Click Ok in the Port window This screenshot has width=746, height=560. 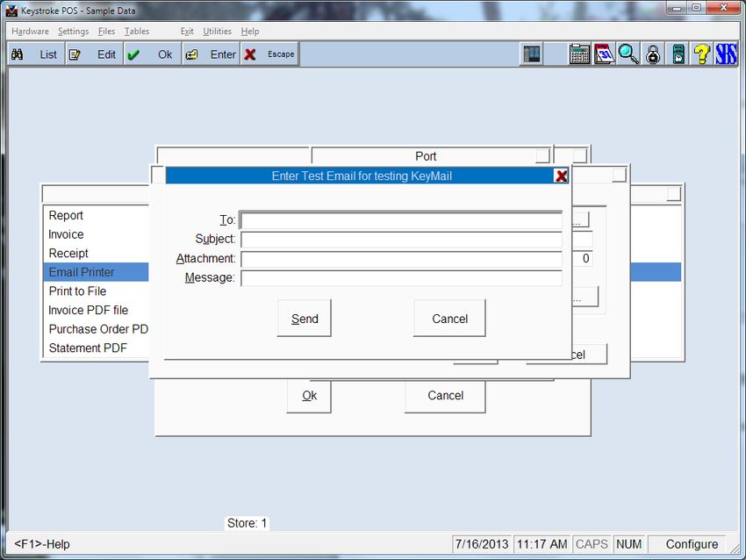pos(309,396)
